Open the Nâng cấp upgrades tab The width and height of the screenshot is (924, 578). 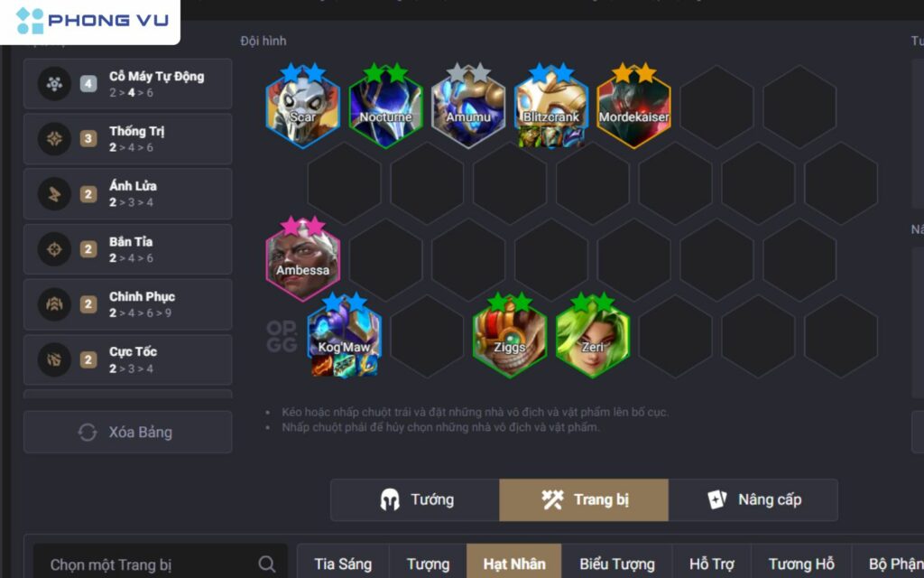pos(753,500)
